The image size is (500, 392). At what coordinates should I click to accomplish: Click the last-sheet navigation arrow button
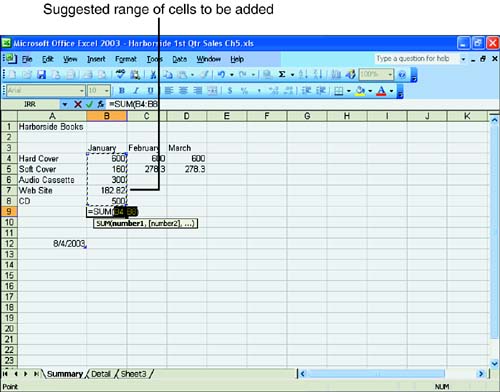[36, 374]
